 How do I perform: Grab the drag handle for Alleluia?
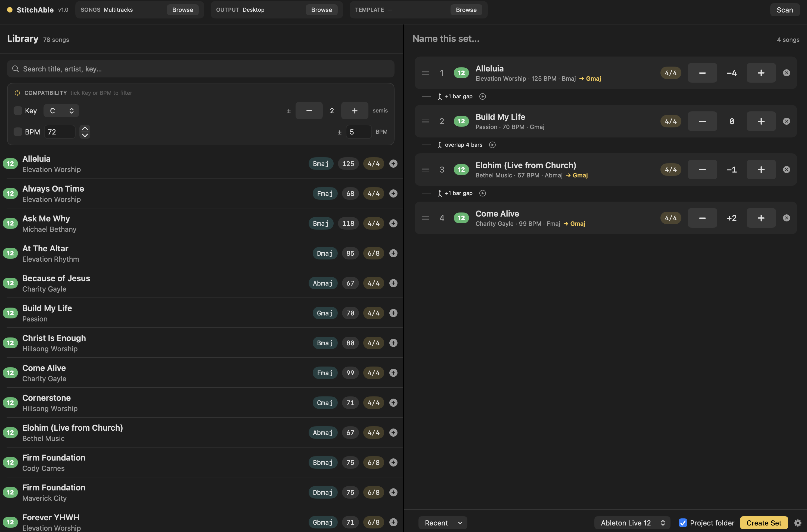click(426, 73)
